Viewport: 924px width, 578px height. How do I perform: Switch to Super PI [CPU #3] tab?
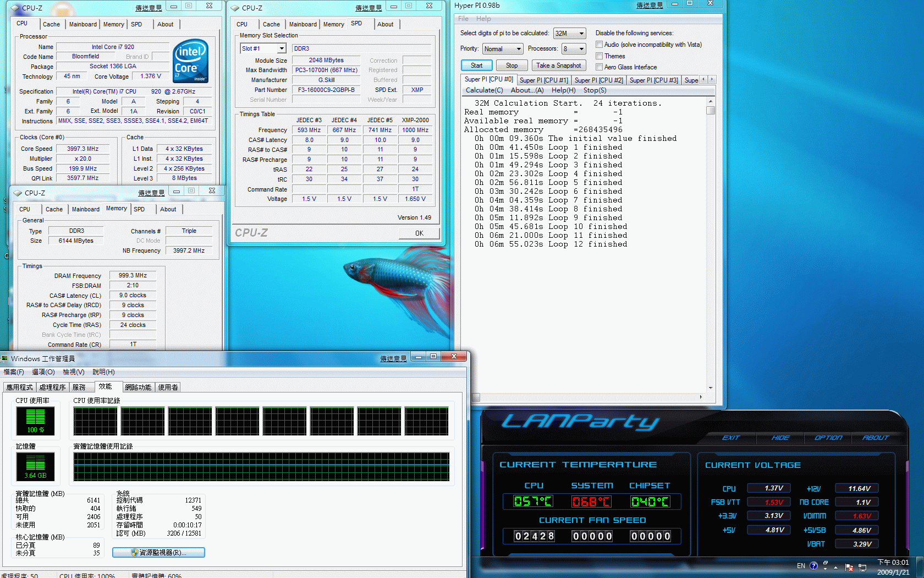tap(653, 80)
